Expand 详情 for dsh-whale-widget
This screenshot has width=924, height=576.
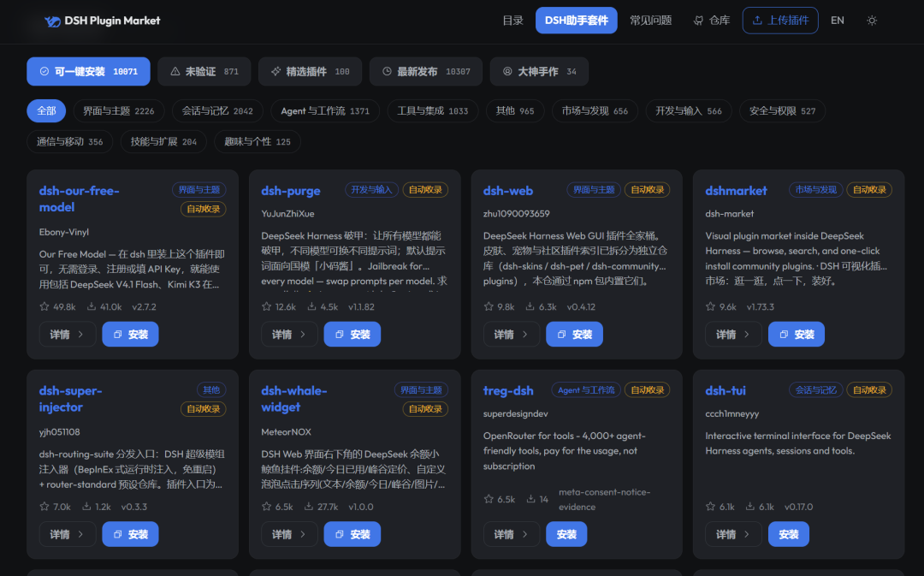pyautogui.click(x=289, y=534)
